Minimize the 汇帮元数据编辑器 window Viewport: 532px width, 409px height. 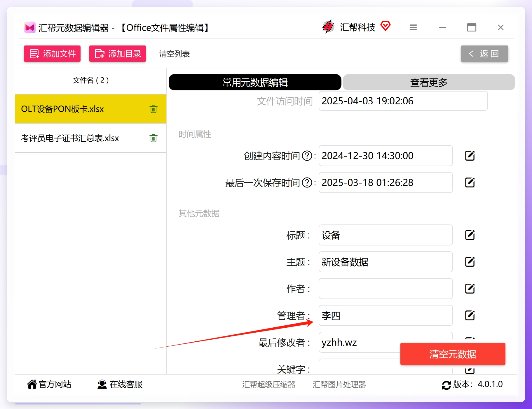coord(442,28)
